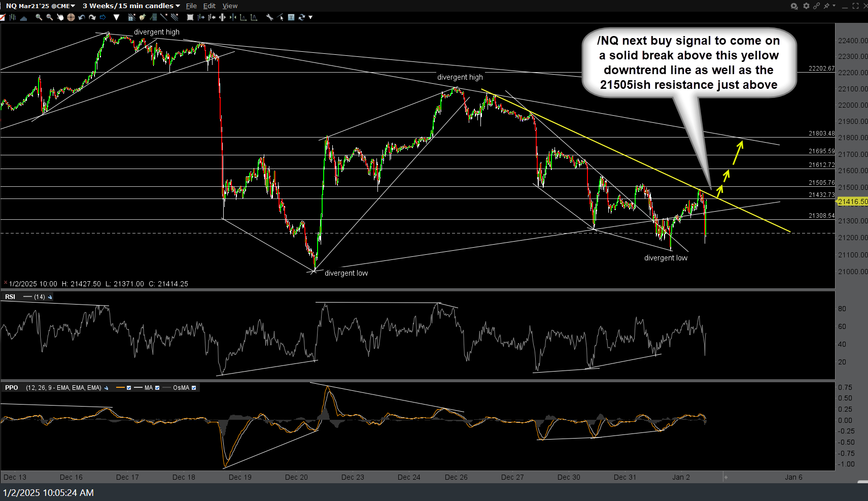
Task: Toggle the OsMA histogram checkbox
Action: [194, 388]
